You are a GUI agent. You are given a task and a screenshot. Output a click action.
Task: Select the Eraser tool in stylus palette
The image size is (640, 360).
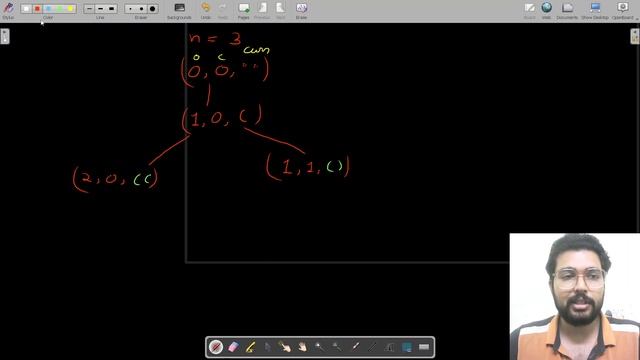point(233,347)
